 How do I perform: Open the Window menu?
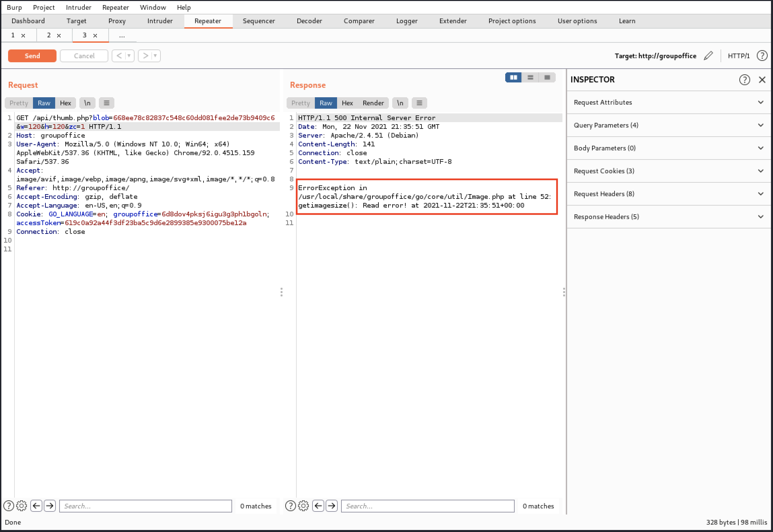[x=153, y=7]
